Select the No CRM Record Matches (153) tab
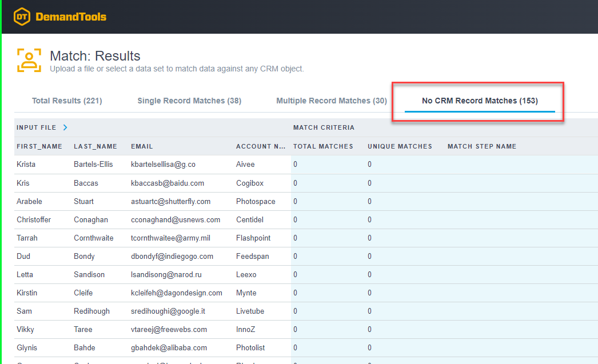The width and height of the screenshot is (598, 364). point(480,101)
